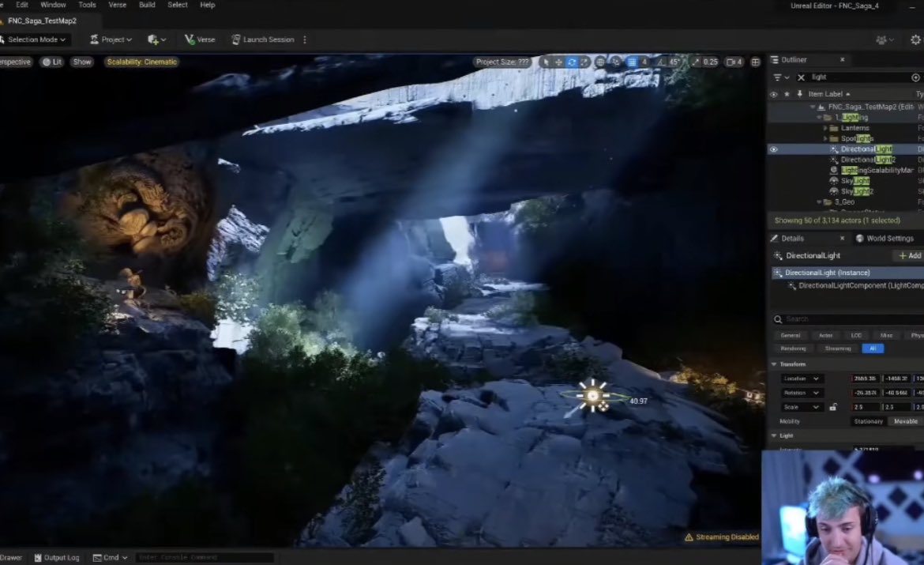The height and width of the screenshot is (565, 924).
Task: Open the rotation snap angle settings
Action: 674,61
